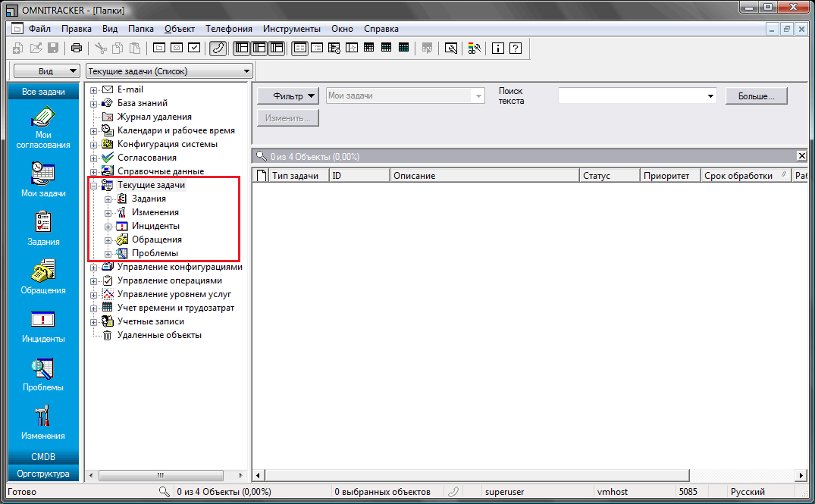Sort by the Описание column header

coord(484,176)
